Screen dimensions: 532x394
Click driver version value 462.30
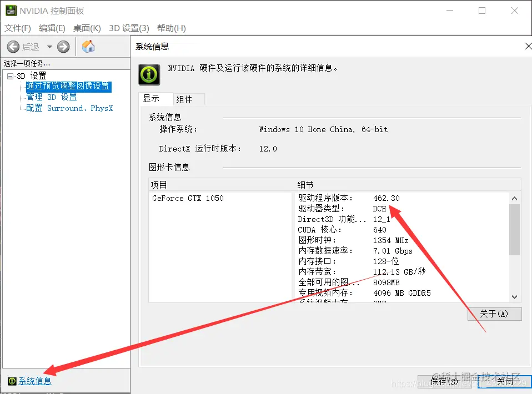pyautogui.click(x=387, y=198)
